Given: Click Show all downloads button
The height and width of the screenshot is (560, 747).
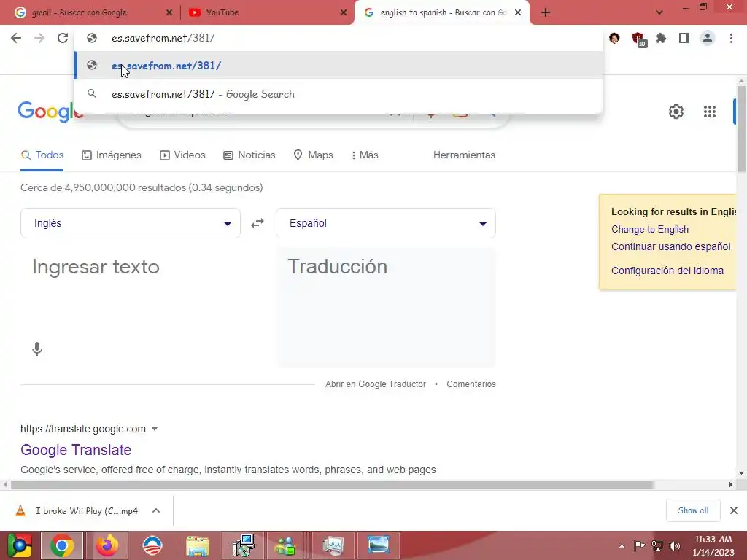Looking at the screenshot, I should pyautogui.click(x=693, y=510).
